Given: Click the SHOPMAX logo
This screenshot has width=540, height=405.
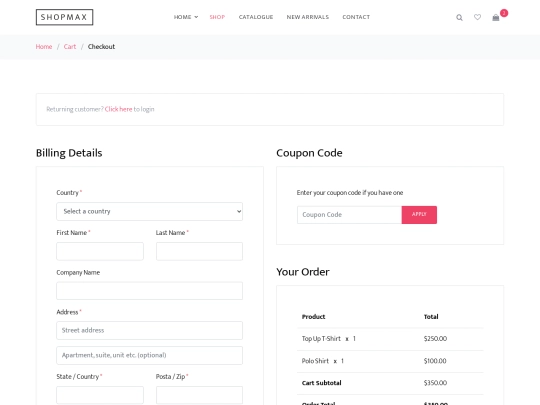Looking at the screenshot, I should (64, 17).
